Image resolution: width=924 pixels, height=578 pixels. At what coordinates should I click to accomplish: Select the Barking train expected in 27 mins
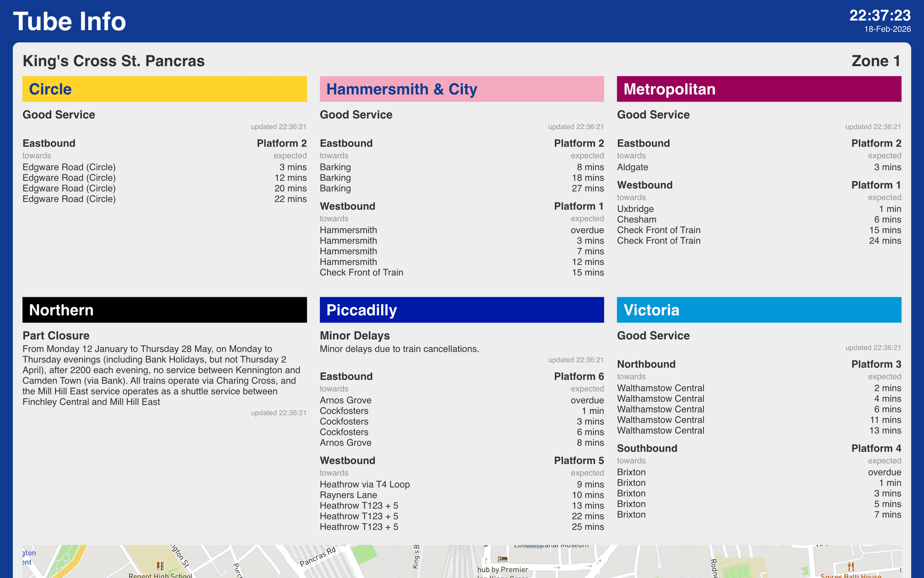click(462, 188)
